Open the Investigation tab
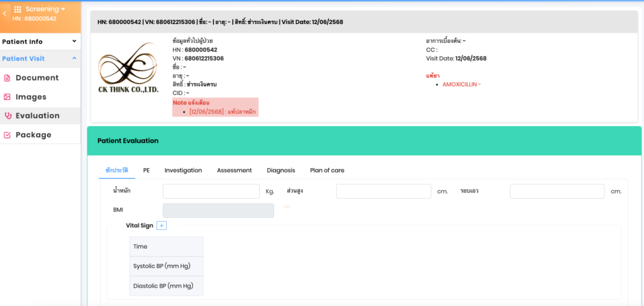 pos(183,170)
